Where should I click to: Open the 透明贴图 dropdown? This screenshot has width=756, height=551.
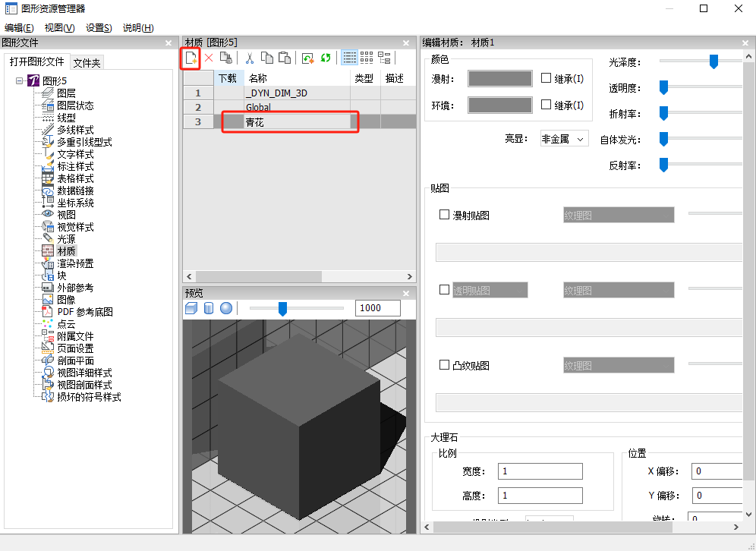[490, 290]
